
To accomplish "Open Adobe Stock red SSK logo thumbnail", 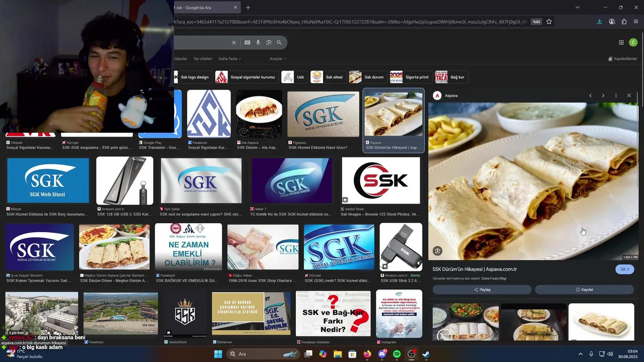I will point(381,180).
